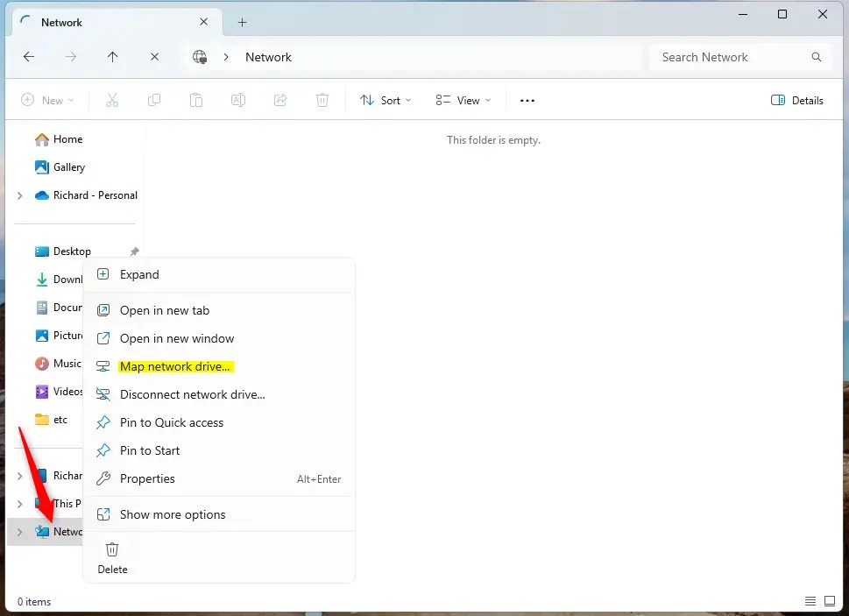Click the Network breadcrumb in address bar
The image size is (849, 616).
click(x=268, y=57)
